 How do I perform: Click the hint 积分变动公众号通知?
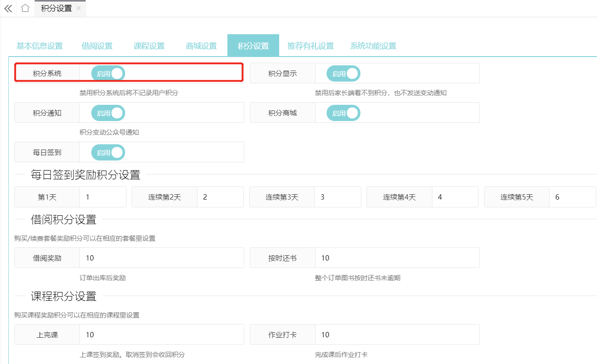109,132
